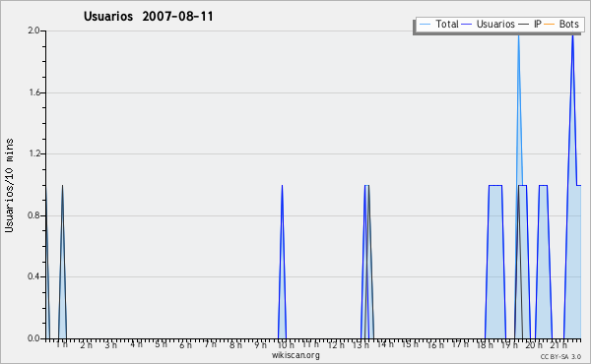The height and width of the screenshot is (364, 591).
Task: Click the '12 h' x-axis label
Action: tap(336, 344)
